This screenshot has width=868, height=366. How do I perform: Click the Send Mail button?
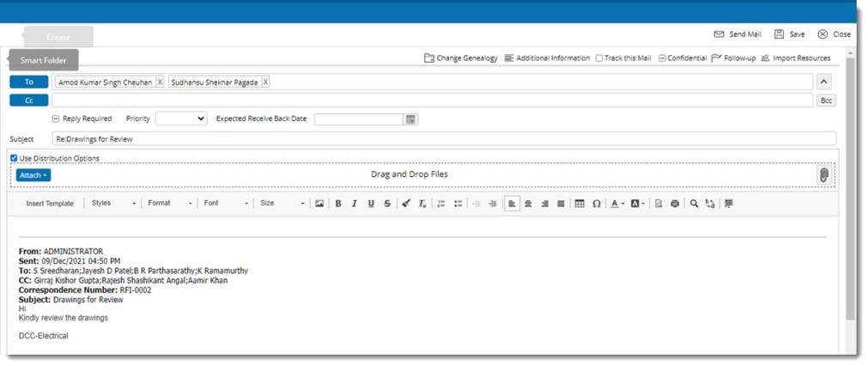[x=737, y=34]
